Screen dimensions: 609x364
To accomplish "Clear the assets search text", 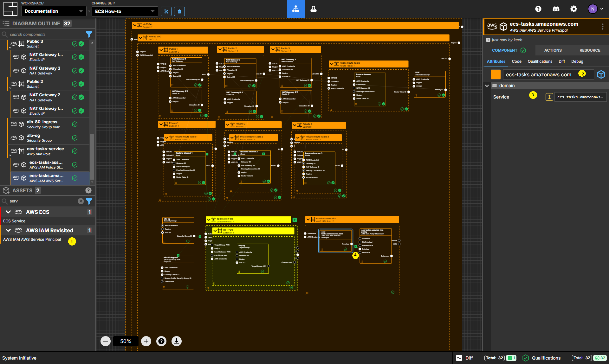I will coord(81,201).
